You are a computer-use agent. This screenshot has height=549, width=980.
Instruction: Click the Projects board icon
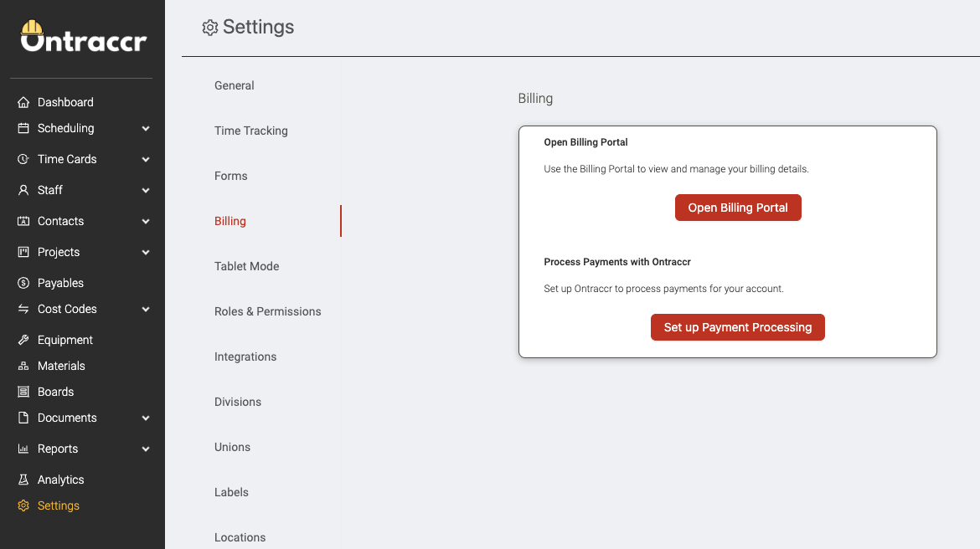click(23, 253)
